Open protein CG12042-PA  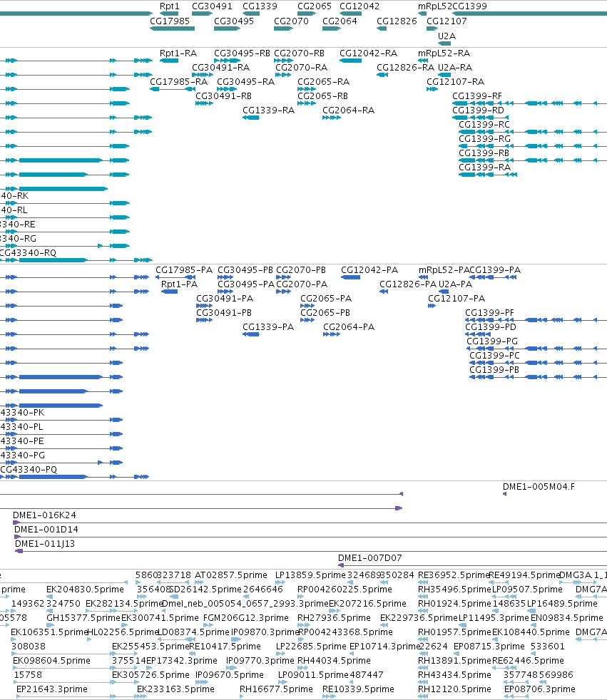369,270
